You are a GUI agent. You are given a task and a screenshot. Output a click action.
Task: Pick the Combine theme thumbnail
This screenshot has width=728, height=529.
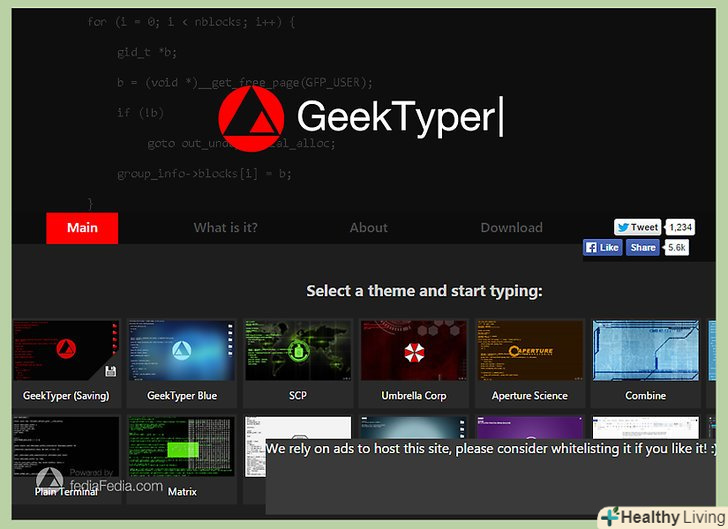click(x=646, y=351)
